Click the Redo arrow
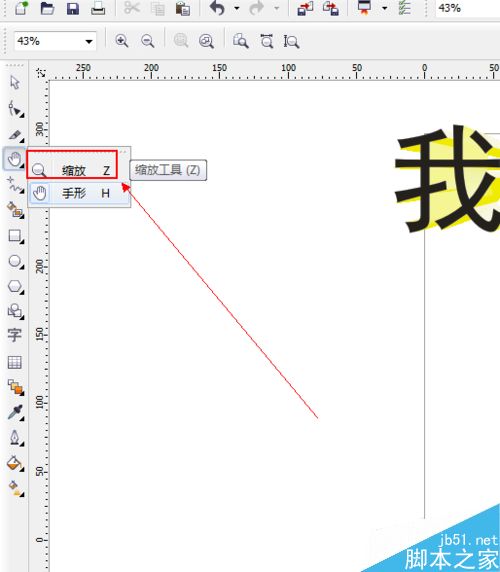 tap(257, 8)
